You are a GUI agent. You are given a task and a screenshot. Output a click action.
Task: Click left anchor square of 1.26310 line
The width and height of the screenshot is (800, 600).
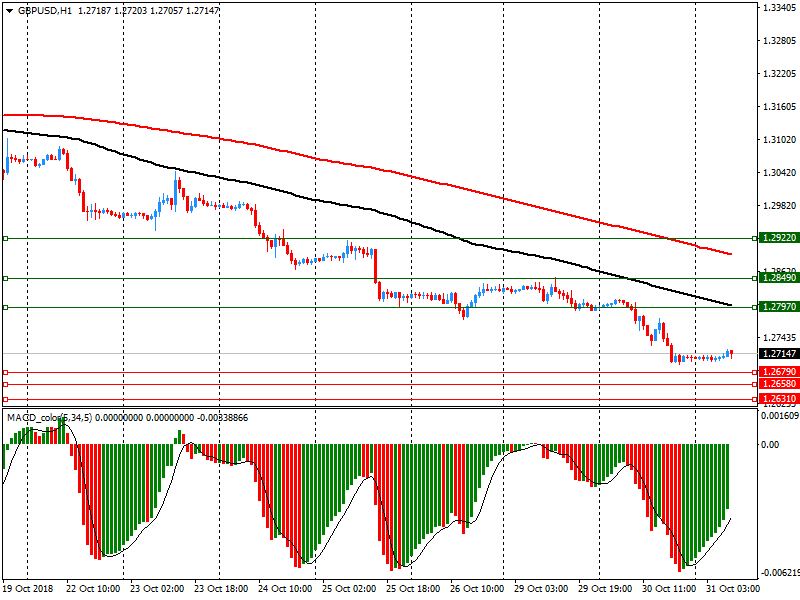point(5,399)
